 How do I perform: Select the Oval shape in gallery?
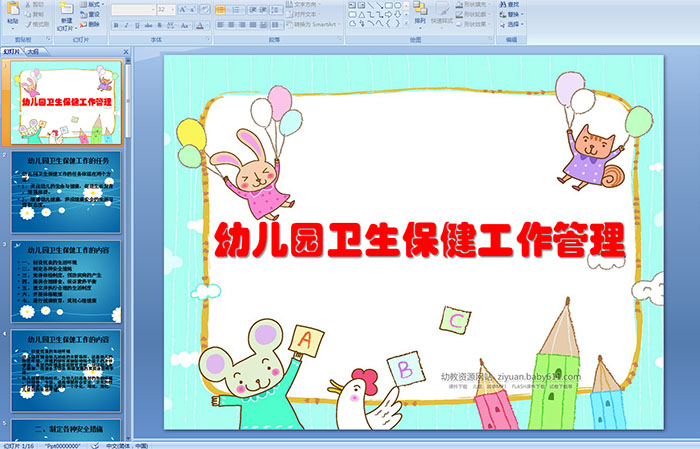click(x=397, y=5)
